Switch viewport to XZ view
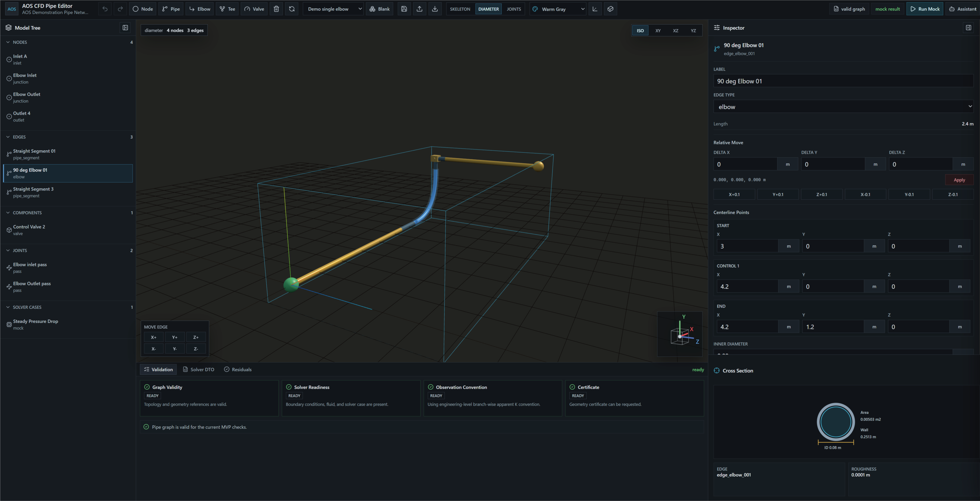Image resolution: width=980 pixels, height=501 pixels. [x=676, y=31]
